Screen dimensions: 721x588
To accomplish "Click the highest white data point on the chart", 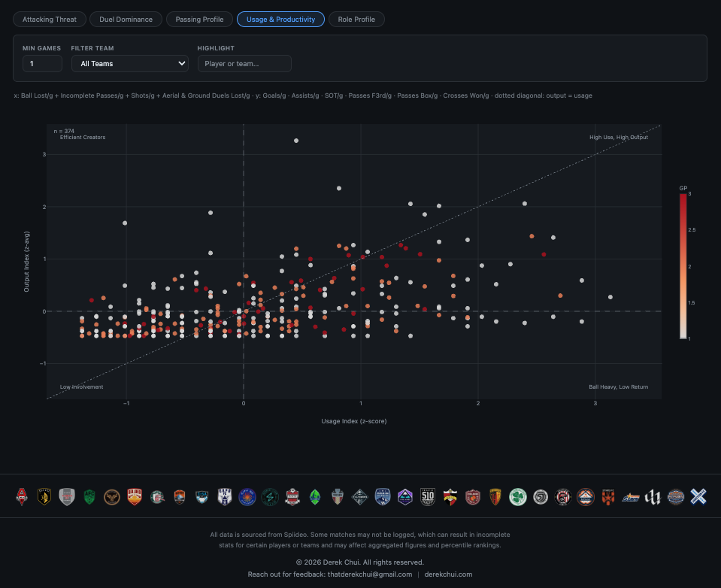I will point(296,141).
